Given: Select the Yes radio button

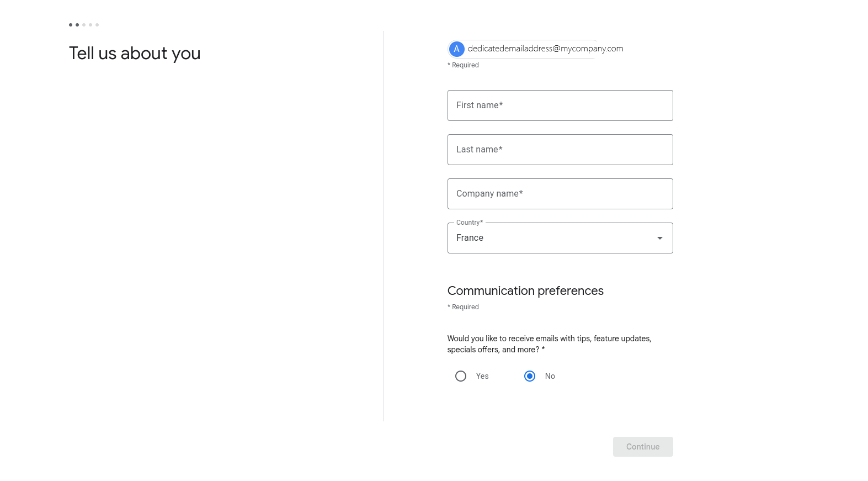Looking at the screenshot, I should pyautogui.click(x=461, y=376).
